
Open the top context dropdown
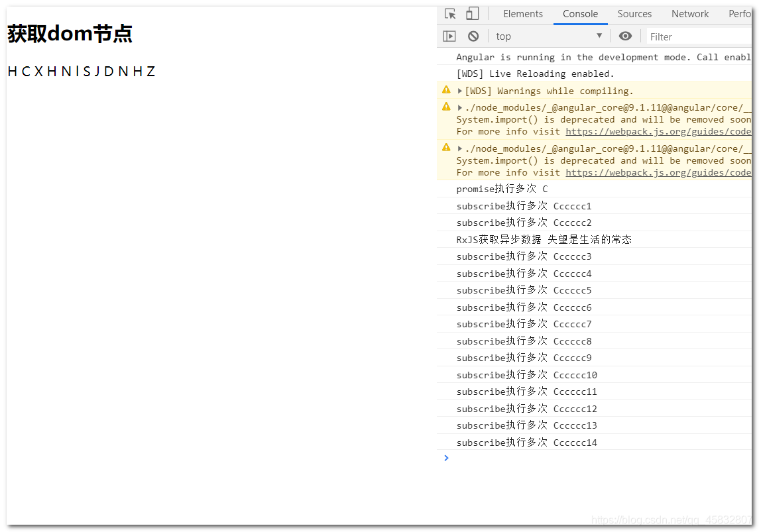(x=549, y=36)
